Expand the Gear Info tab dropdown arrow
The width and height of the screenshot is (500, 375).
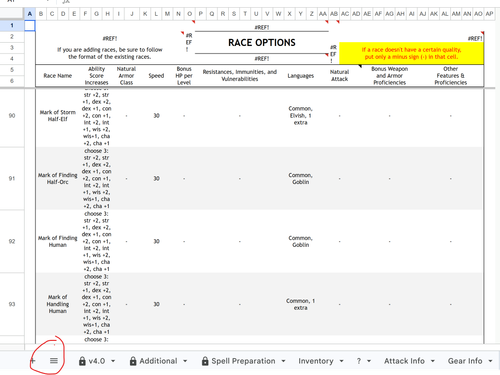[490, 361]
